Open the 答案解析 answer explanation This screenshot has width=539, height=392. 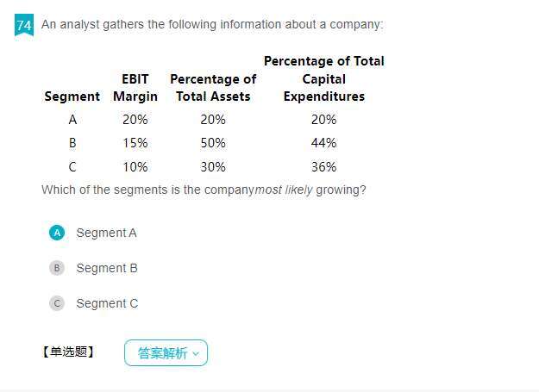166,353
